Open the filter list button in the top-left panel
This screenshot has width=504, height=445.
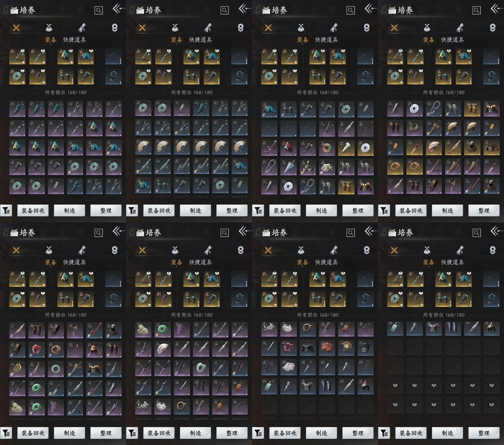point(6,211)
